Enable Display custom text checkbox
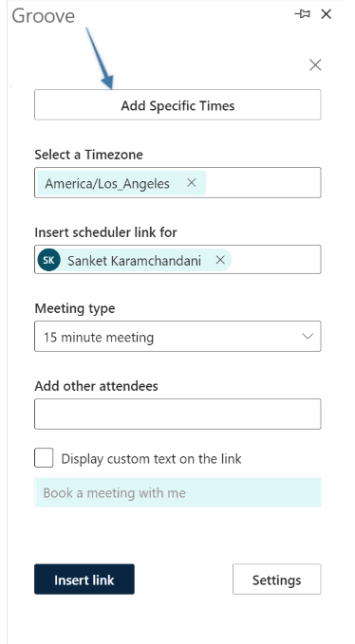 click(44, 458)
